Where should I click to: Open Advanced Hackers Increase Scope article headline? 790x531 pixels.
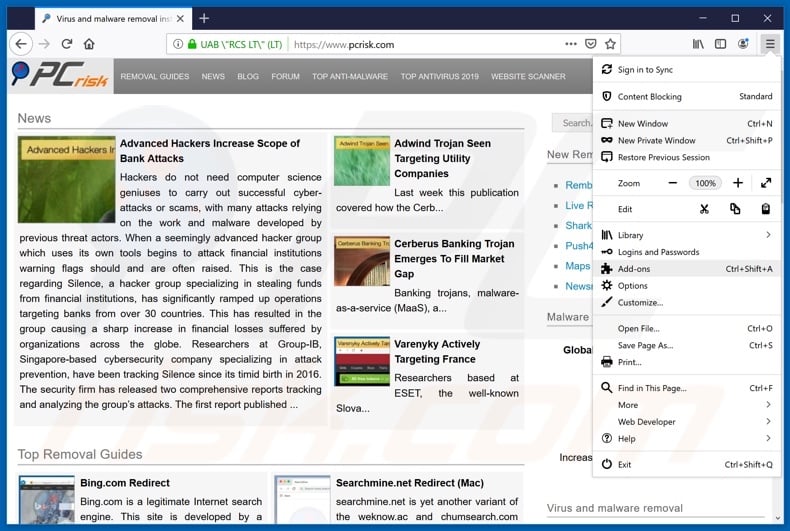(210, 151)
